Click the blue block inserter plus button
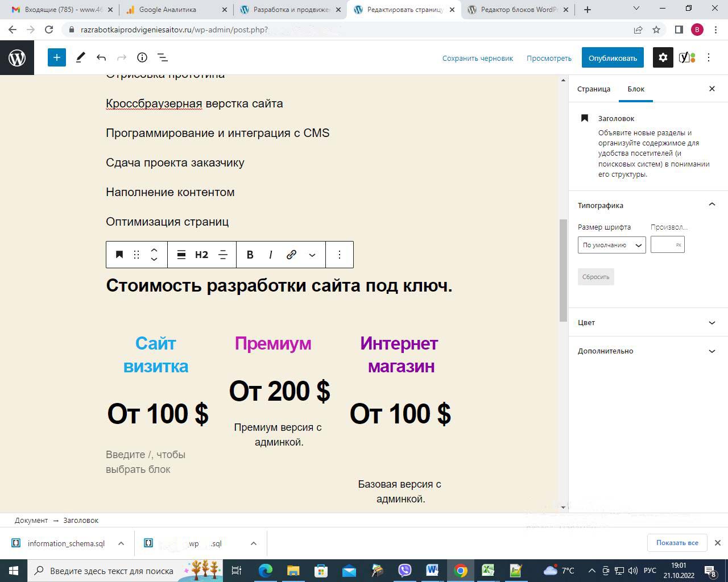The width and height of the screenshot is (728, 582). click(57, 57)
